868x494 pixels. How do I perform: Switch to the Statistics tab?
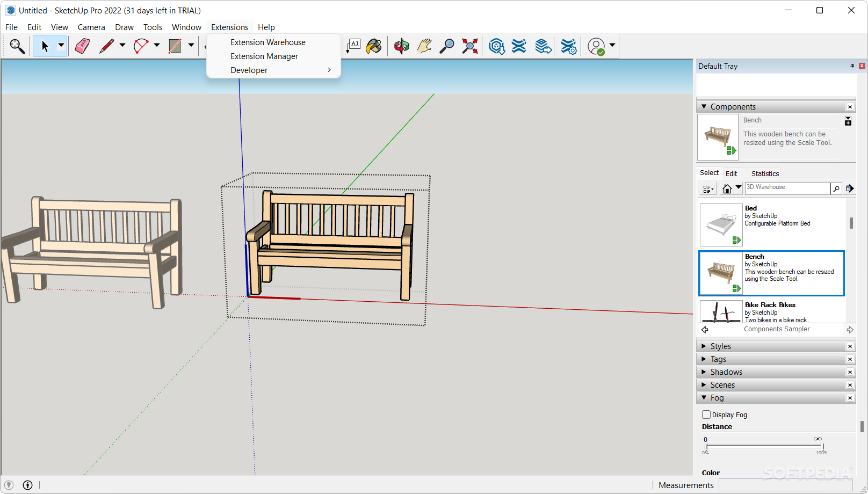[765, 173]
